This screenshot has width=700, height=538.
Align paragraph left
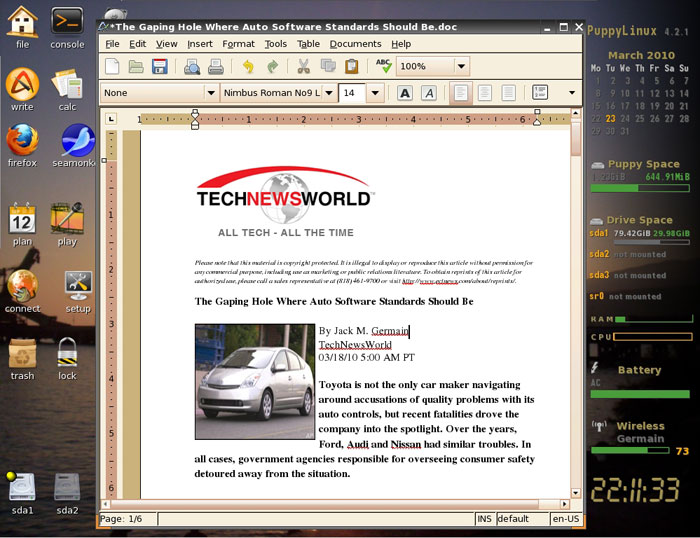point(461,93)
